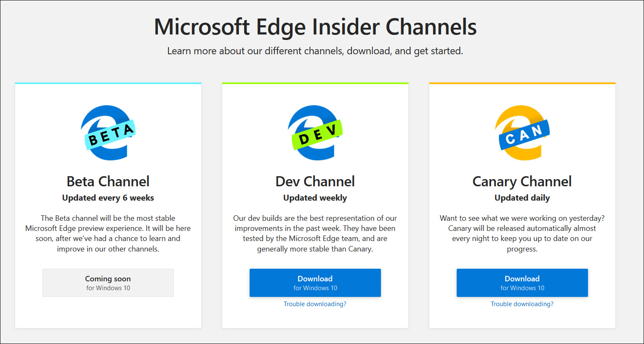Open Trouble downloading link under Canary Channel

[522, 304]
